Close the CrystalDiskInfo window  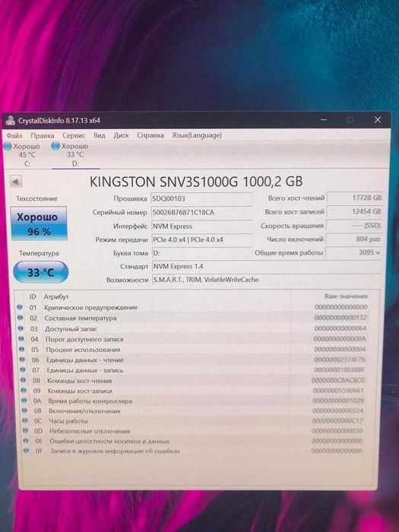[x=378, y=119]
